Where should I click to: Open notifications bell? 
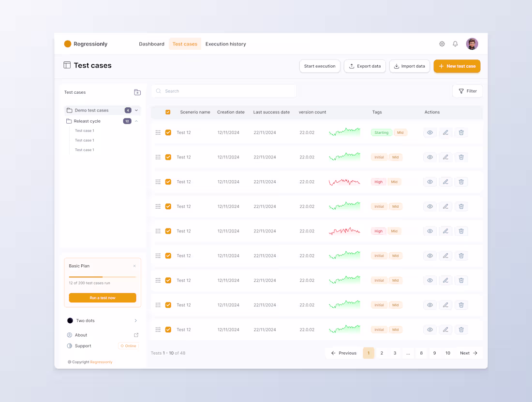pyautogui.click(x=455, y=43)
